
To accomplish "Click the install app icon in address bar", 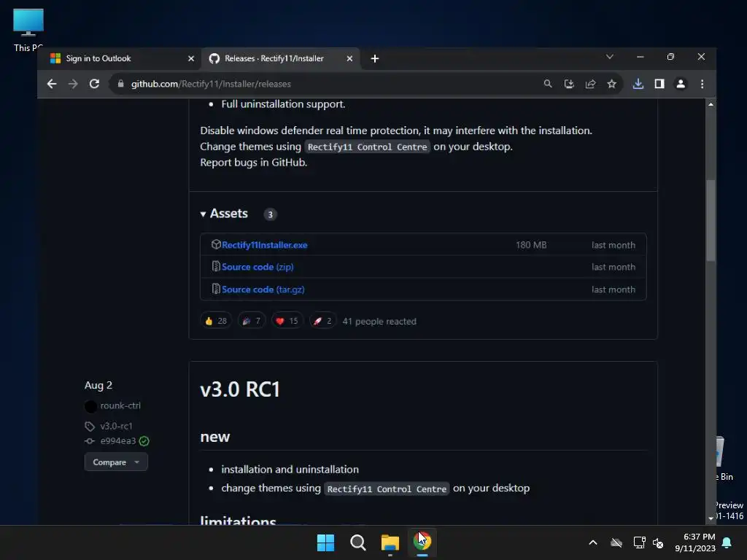I will coord(569,84).
